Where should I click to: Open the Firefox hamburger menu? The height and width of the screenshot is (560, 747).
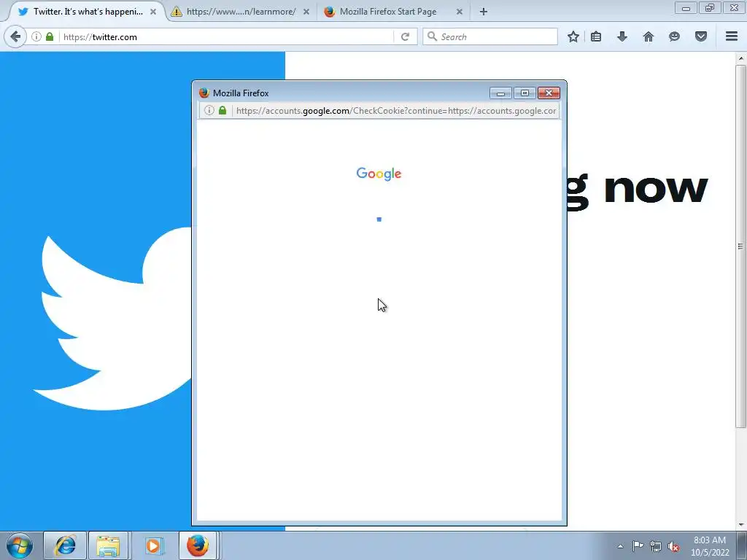click(732, 36)
